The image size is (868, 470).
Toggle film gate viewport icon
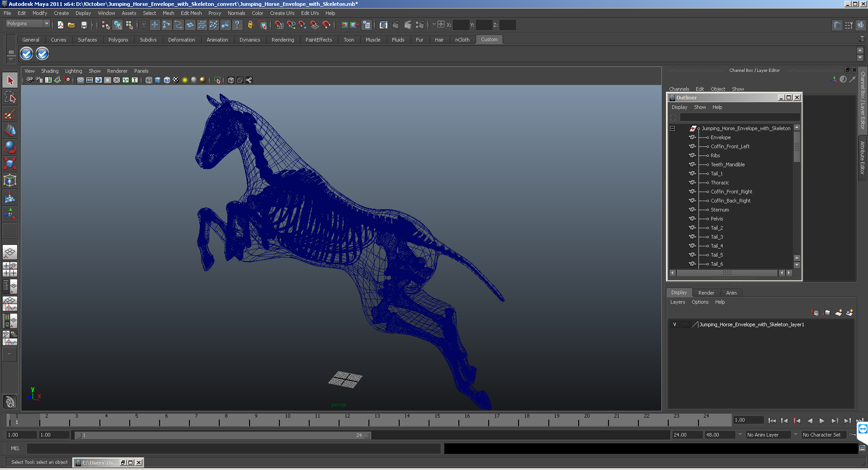point(90,80)
